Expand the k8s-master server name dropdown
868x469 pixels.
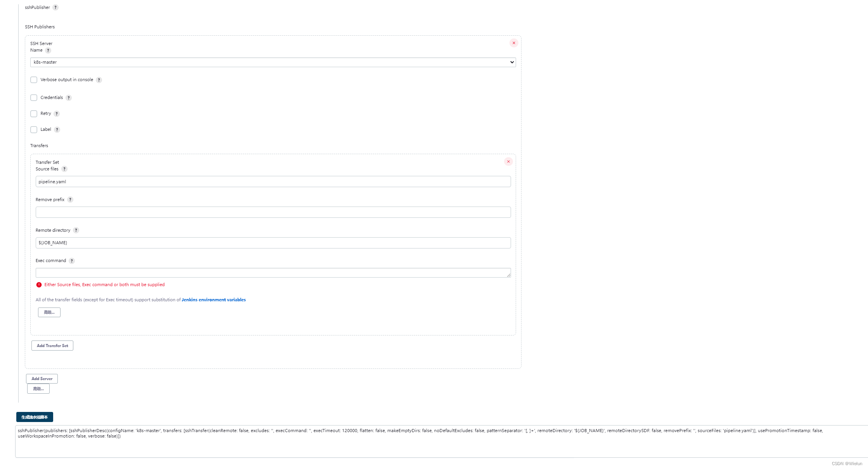click(x=272, y=62)
